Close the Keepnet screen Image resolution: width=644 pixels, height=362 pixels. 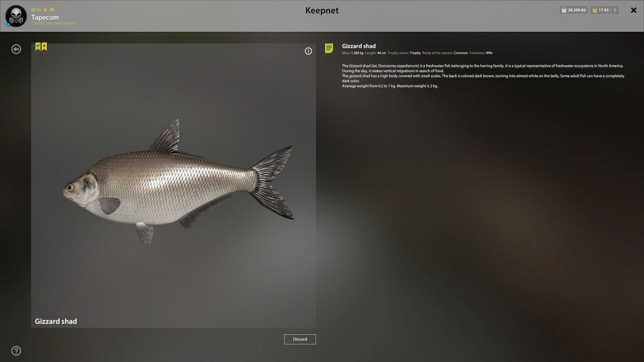tap(633, 10)
